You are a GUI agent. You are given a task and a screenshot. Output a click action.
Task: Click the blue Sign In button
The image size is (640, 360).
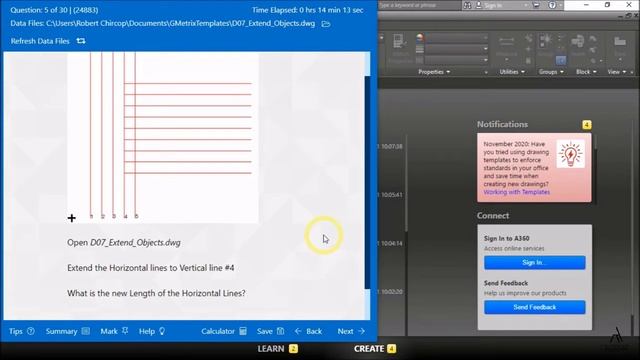pos(534,262)
